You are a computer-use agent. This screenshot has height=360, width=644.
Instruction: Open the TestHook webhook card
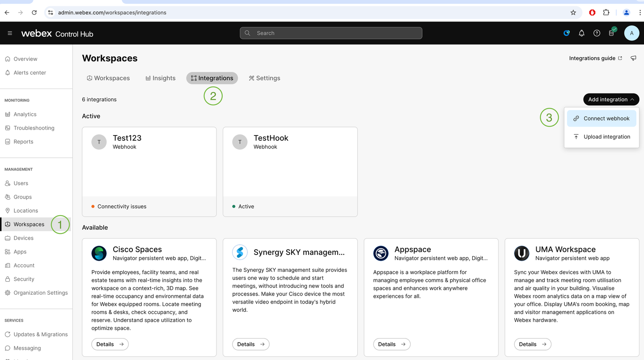click(290, 172)
